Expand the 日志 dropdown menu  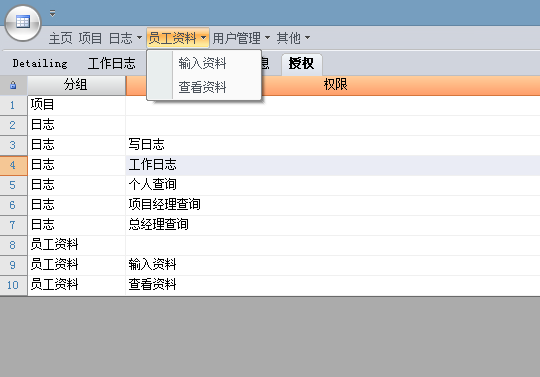click(125, 38)
